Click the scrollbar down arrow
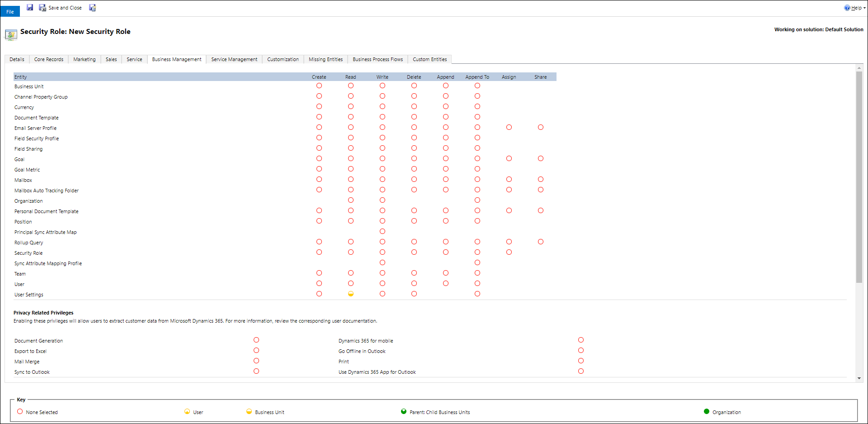Screen dimensions: 868x424 [x=859, y=378]
